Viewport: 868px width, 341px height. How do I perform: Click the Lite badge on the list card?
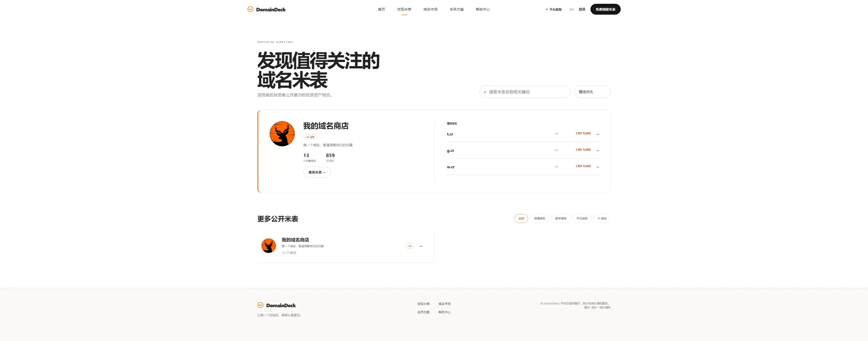(x=410, y=246)
